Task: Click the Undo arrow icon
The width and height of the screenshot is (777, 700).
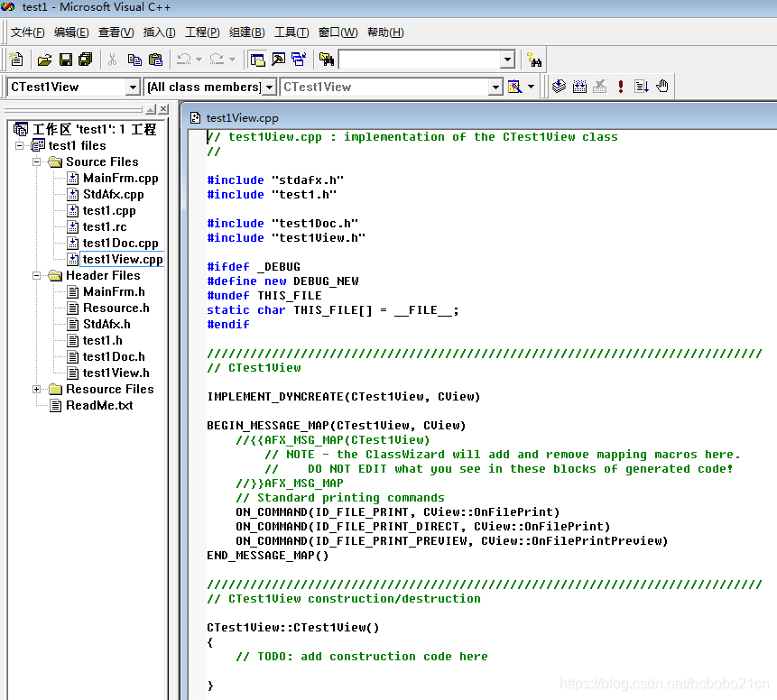Action: point(184,60)
